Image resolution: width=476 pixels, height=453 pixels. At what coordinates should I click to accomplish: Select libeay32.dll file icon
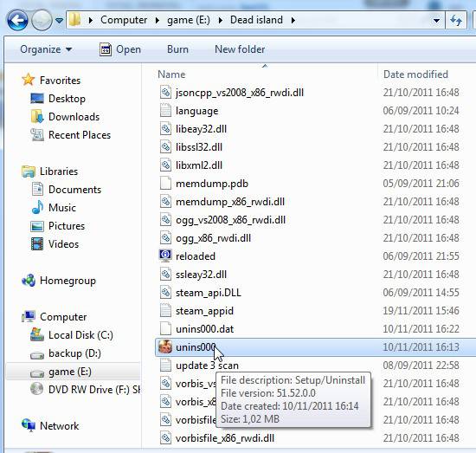pos(165,128)
